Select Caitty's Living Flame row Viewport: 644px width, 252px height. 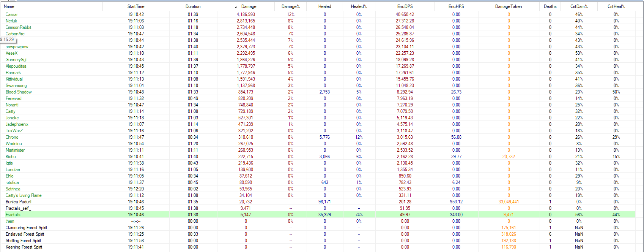pyautogui.click(x=24, y=195)
